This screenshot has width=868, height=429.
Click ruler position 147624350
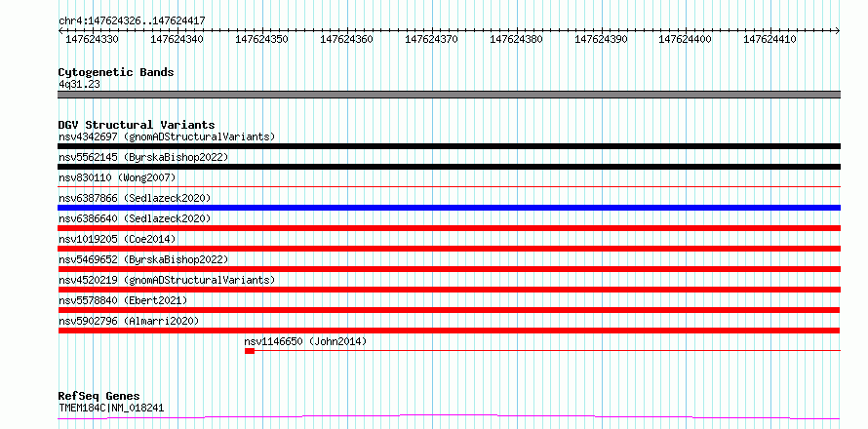coord(261,39)
